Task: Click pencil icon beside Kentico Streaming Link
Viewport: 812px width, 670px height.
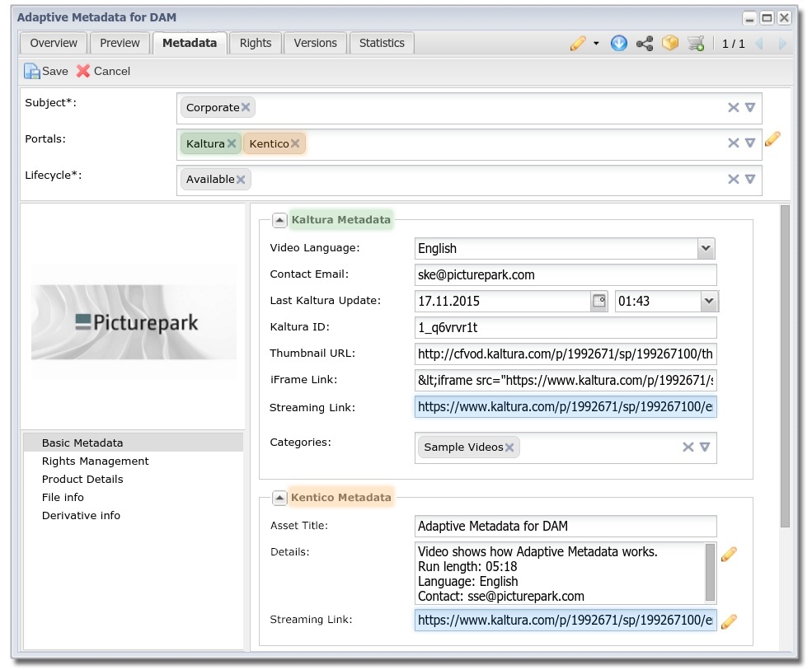Action: click(x=729, y=621)
